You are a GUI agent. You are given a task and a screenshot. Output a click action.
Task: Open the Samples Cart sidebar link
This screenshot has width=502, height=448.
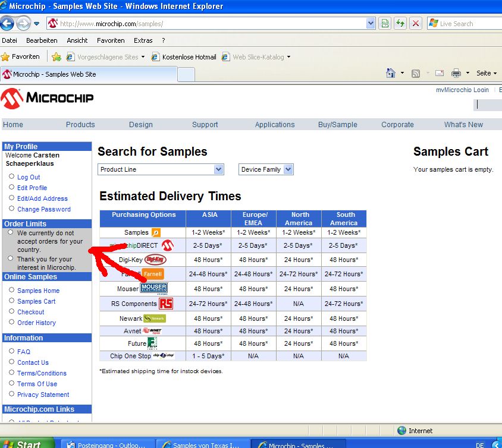tap(36, 301)
